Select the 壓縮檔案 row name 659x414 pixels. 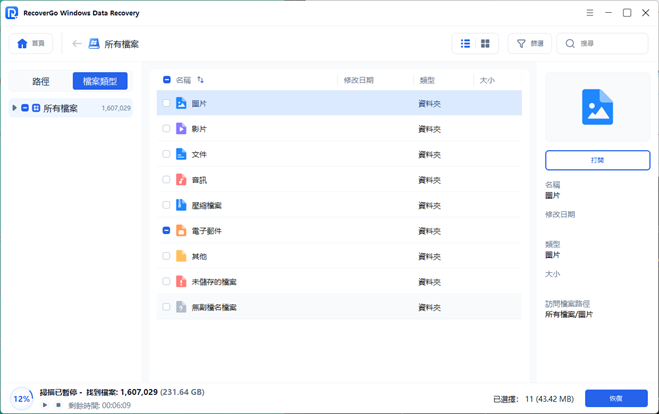[x=207, y=206]
